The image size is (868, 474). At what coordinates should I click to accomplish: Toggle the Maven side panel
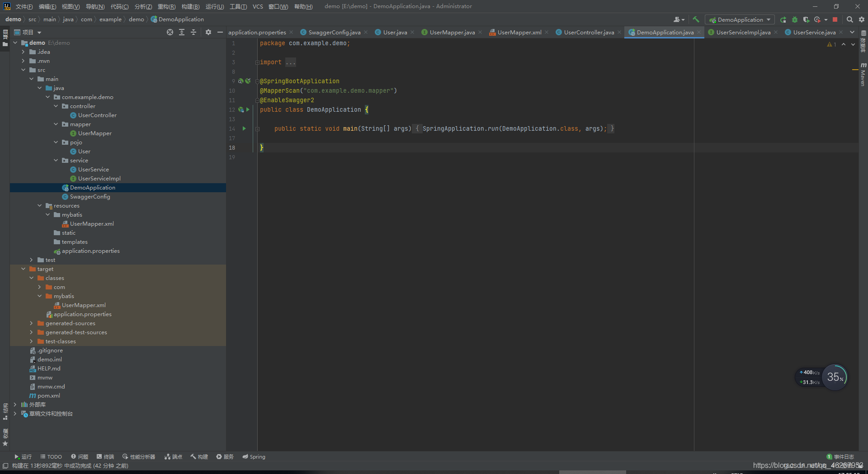(863, 74)
